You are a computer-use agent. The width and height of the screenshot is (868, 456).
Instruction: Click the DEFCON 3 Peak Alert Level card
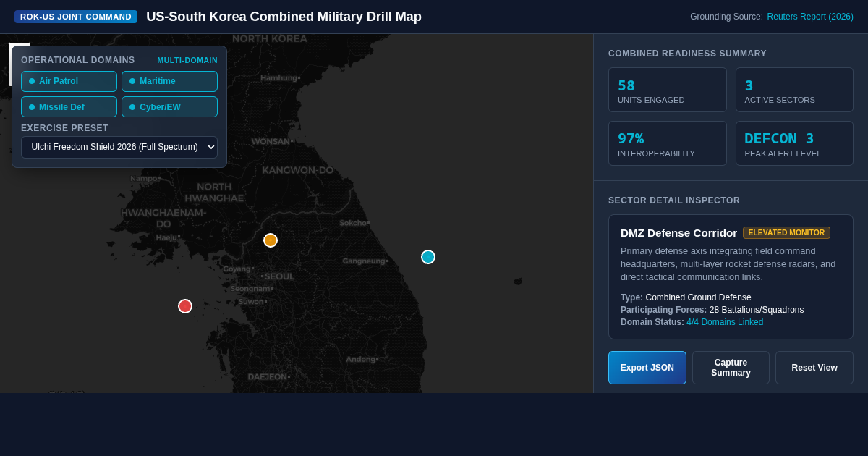(x=794, y=143)
